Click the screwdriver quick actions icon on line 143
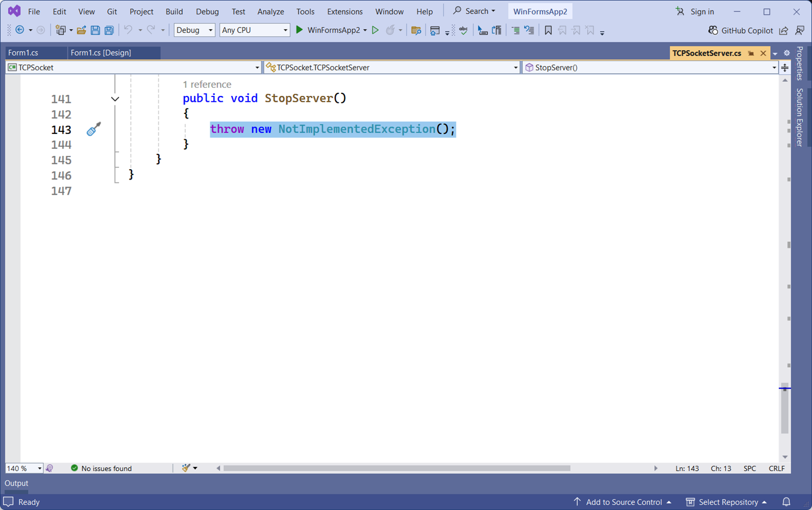 click(93, 129)
